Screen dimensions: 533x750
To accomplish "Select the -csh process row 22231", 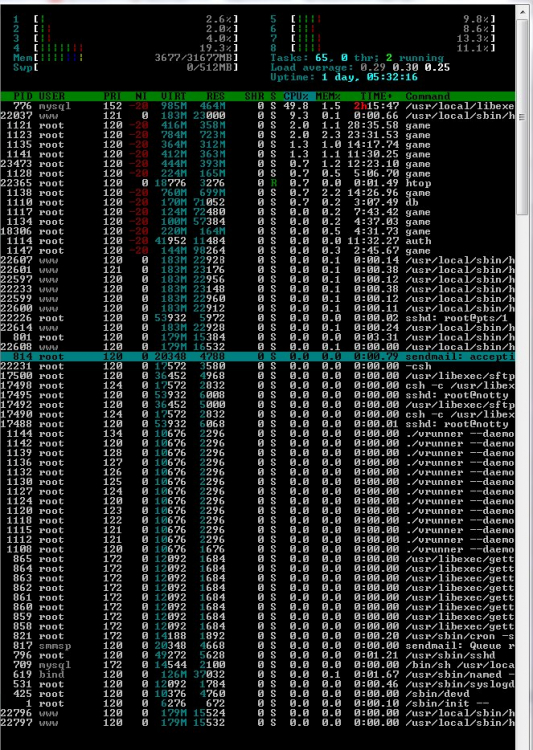I will click(257, 366).
